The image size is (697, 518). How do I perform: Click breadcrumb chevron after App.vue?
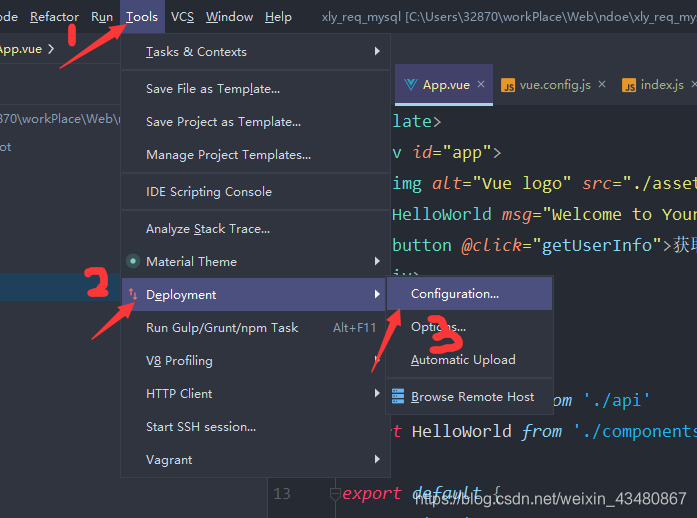51,48
